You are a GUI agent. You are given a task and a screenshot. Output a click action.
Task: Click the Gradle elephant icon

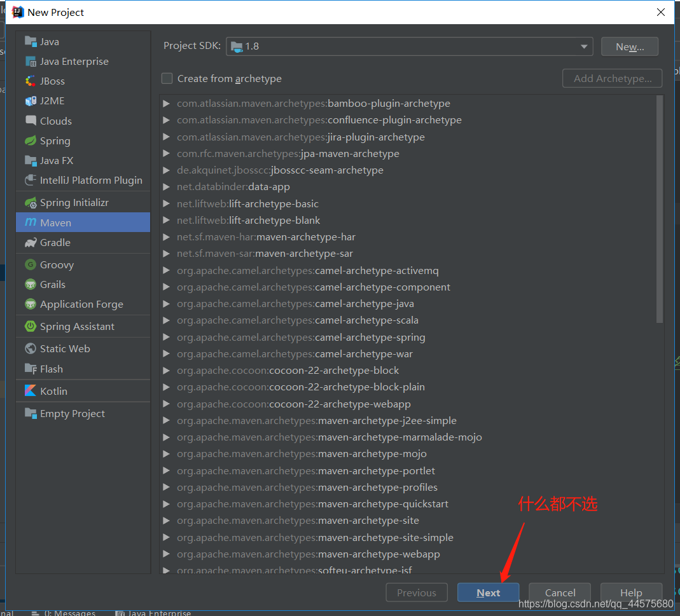31,242
